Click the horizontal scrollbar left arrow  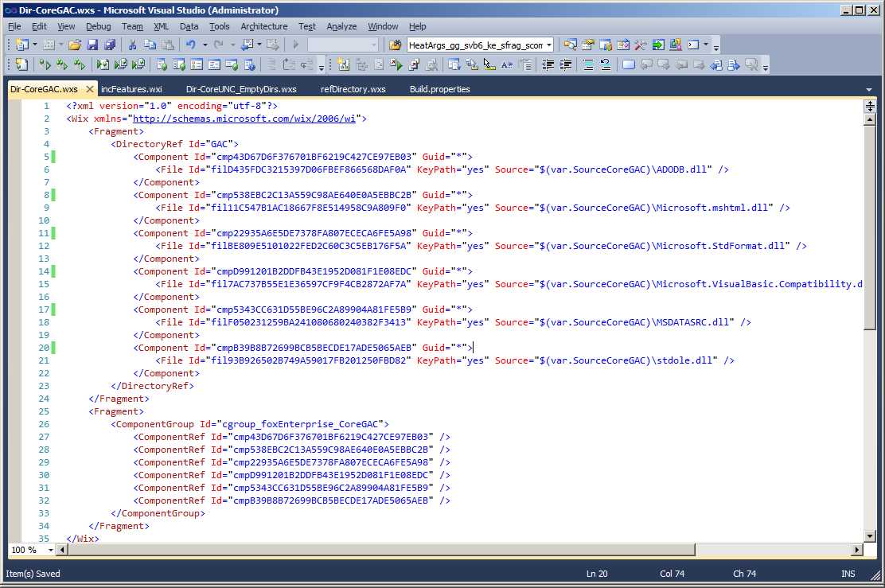pyautogui.click(x=63, y=550)
